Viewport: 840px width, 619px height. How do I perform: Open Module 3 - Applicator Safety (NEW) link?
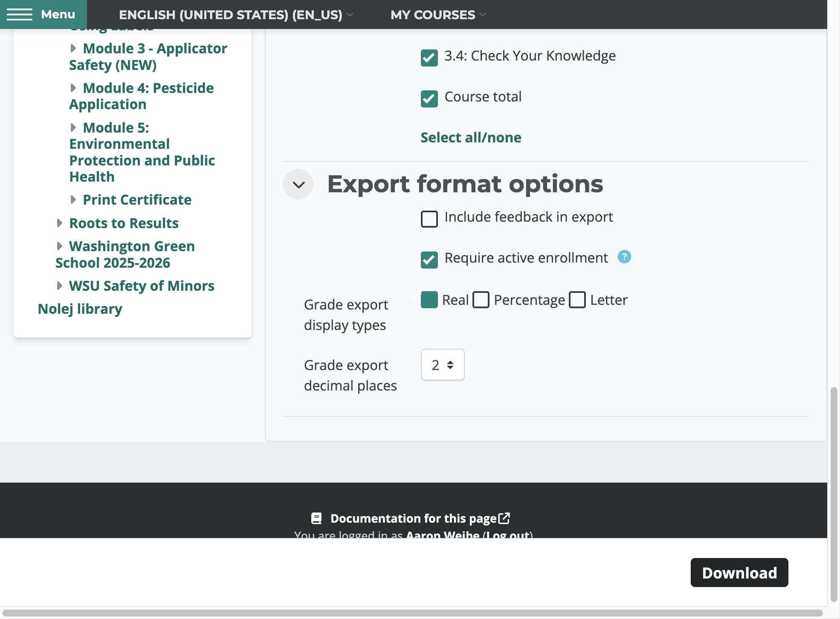pyautogui.click(x=148, y=57)
